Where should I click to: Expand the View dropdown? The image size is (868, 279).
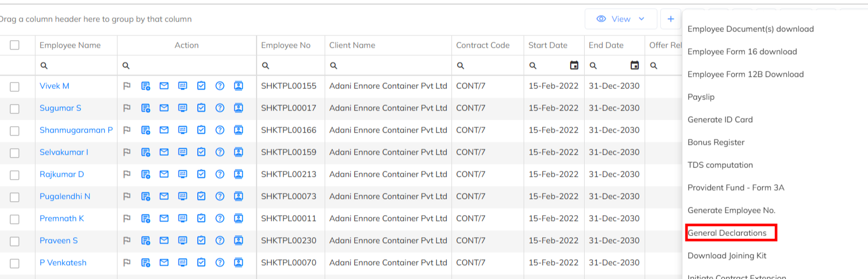click(x=621, y=19)
